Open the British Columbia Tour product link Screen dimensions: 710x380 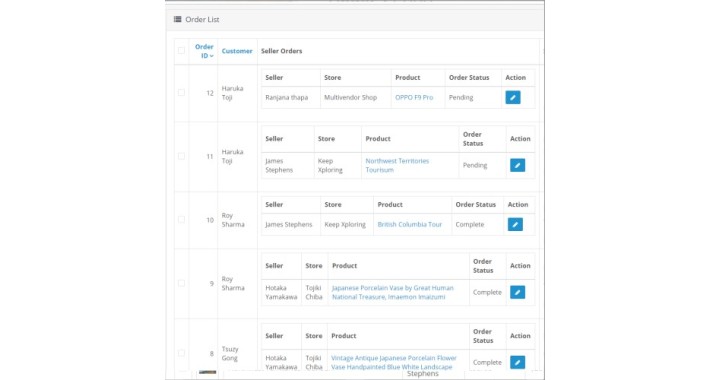tap(409, 225)
